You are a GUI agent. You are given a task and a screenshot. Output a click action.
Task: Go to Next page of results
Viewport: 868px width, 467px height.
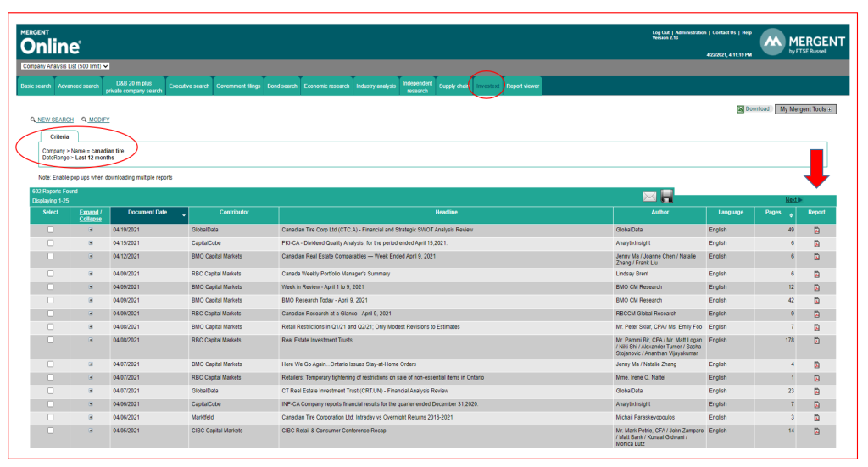793,200
